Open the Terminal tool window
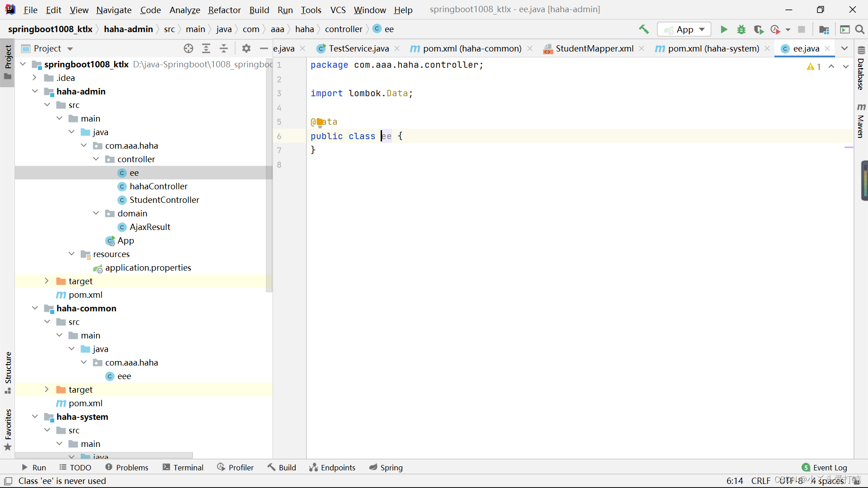The height and width of the screenshot is (488, 868). pyautogui.click(x=183, y=468)
